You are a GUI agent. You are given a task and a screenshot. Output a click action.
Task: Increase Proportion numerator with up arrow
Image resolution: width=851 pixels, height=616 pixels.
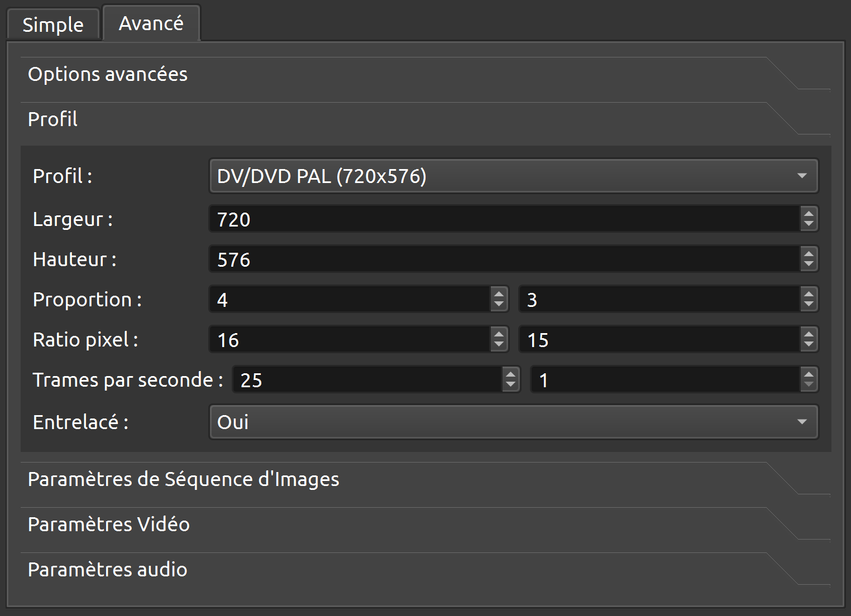499,293
